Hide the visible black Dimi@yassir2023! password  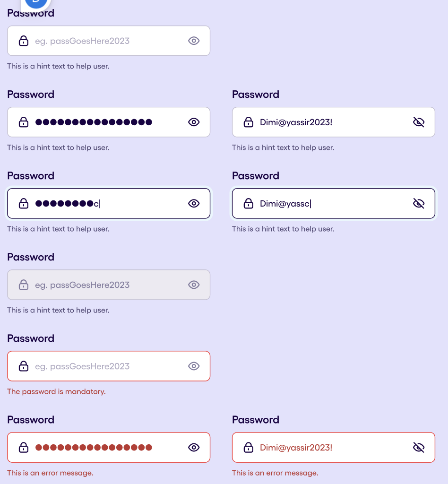[x=419, y=122]
